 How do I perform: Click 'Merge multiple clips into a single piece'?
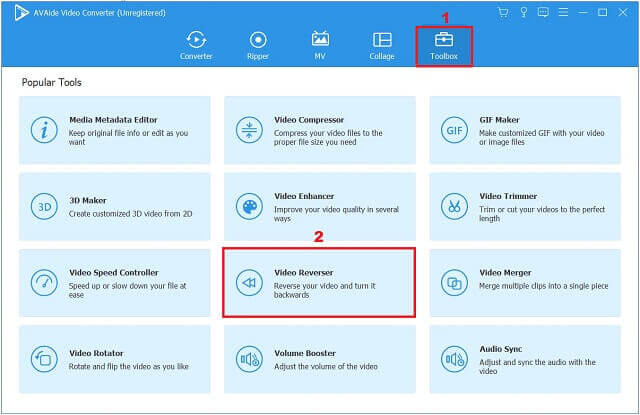[x=543, y=286]
